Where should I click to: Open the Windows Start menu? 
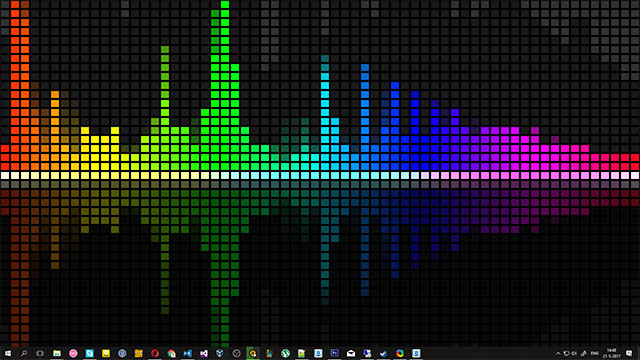pos(8,353)
